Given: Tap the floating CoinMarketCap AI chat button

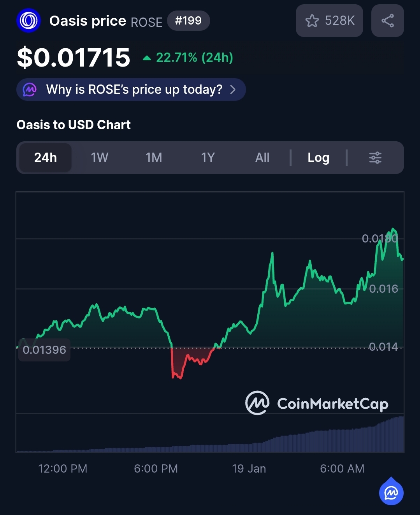Looking at the screenshot, I should click(x=391, y=492).
